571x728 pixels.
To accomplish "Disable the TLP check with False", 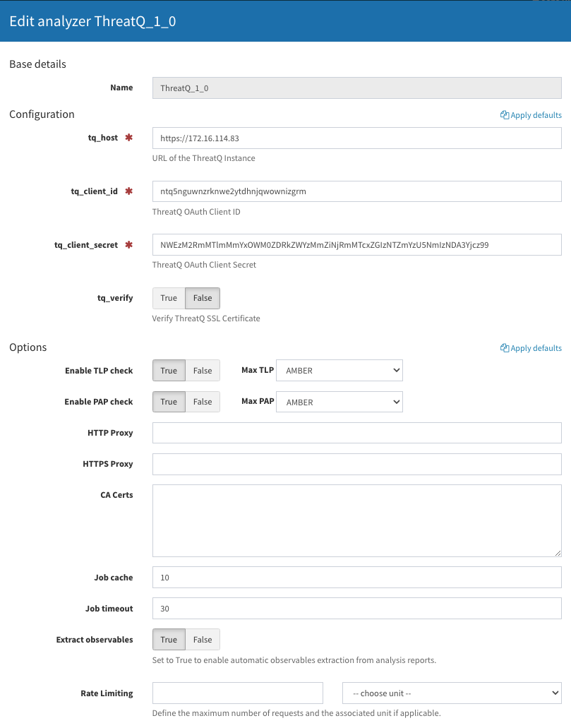I will (x=203, y=371).
